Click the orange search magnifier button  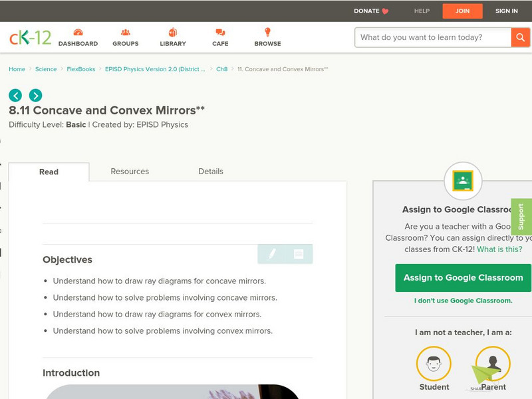click(520, 37)
